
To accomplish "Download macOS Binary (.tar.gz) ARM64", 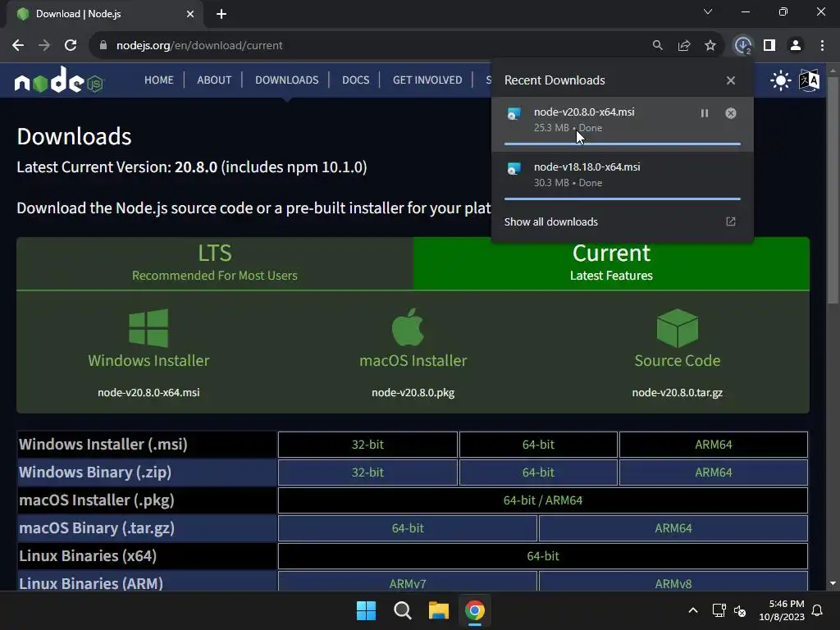I will click(673, 528).
